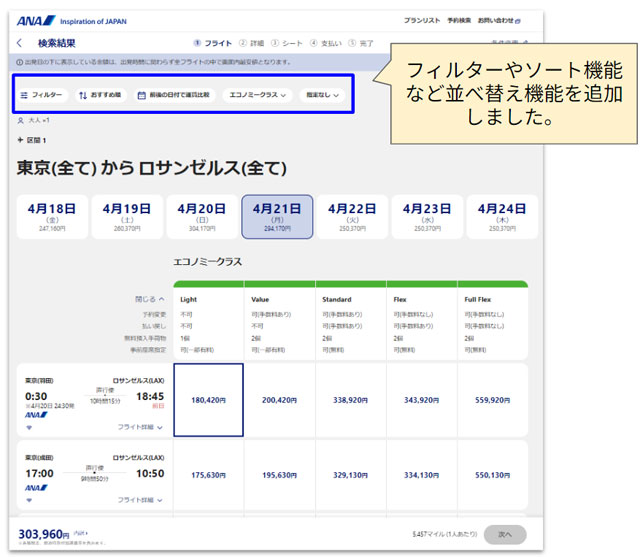Click the passenger icon showing 大人×1

21,120
